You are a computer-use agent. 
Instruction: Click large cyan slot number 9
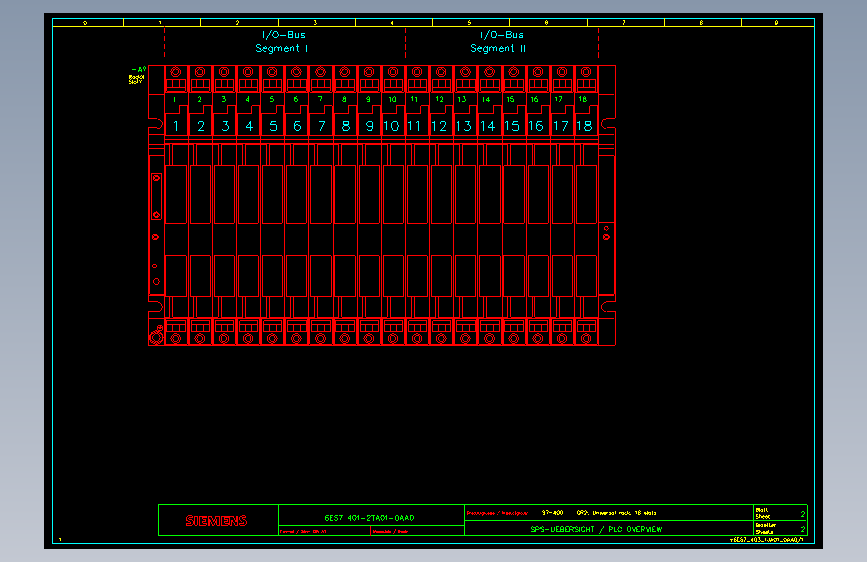pos(369,126)
